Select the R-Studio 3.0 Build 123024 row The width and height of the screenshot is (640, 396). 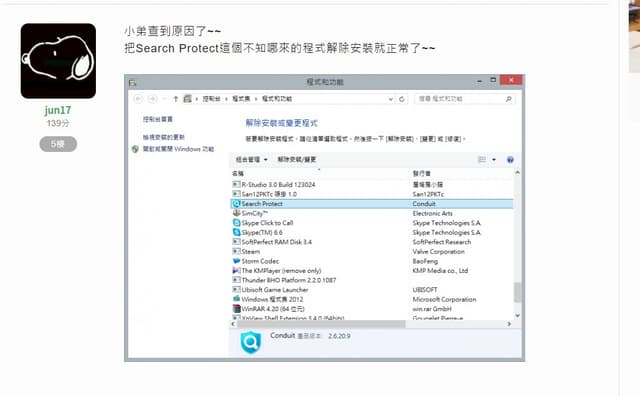pyautogui.click(x=372, y=185)
